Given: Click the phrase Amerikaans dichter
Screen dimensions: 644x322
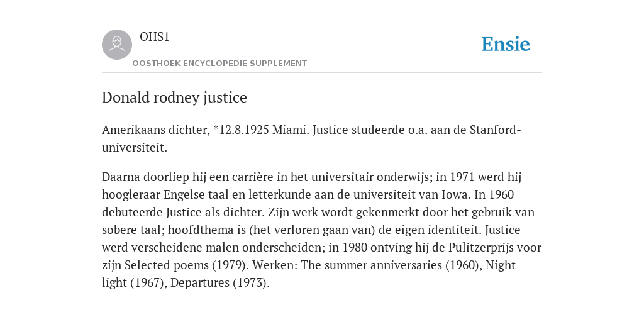Looking at the screenshot, I should tap(156, 130).
